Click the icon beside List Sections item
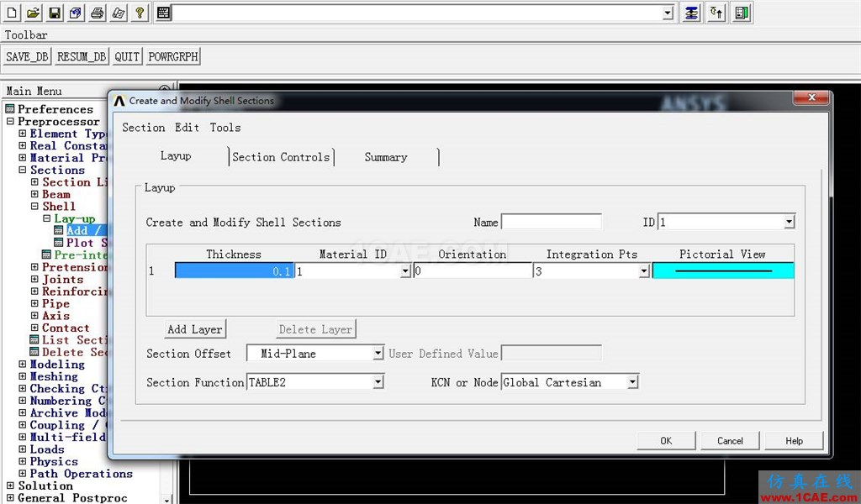The width and height of the screenshot is (861, 504). coord(34,340)
